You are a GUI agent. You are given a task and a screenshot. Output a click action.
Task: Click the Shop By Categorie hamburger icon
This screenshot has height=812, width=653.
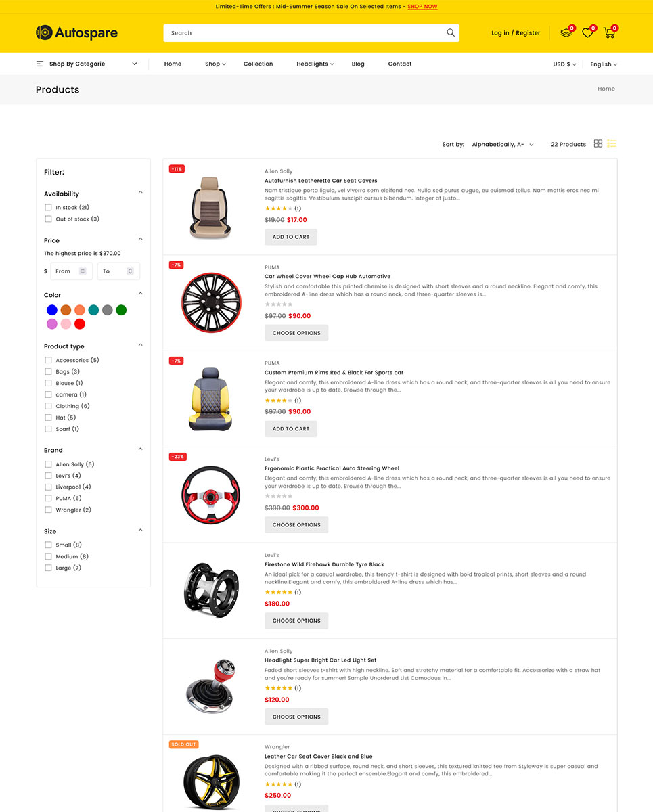pyautogui.click(x=40, y=64)
